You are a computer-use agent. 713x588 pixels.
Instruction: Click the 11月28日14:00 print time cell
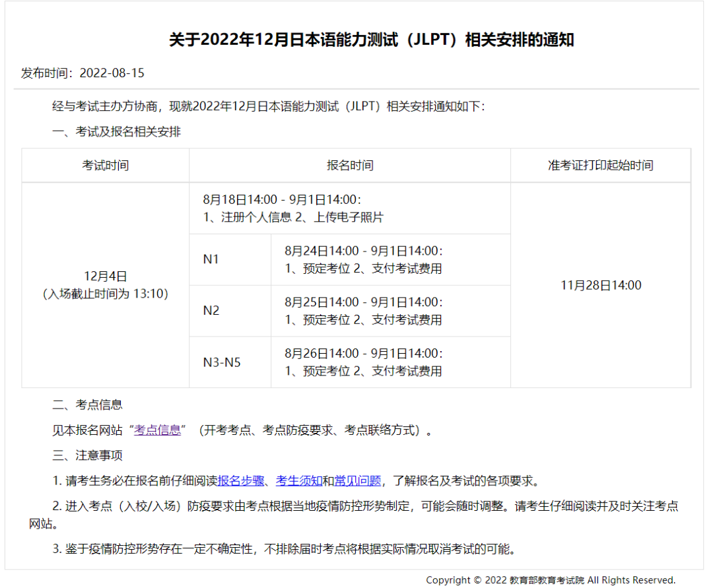point(601,285)
